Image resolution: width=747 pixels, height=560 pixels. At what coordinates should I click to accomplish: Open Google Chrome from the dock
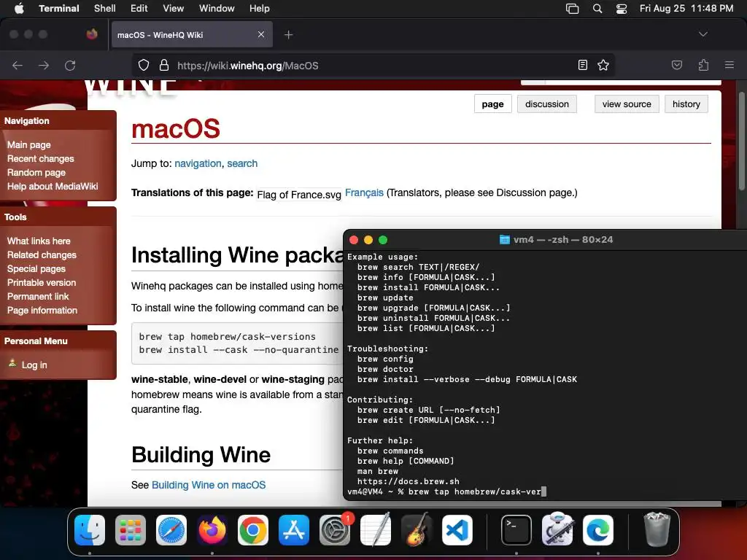click(253, 530)
